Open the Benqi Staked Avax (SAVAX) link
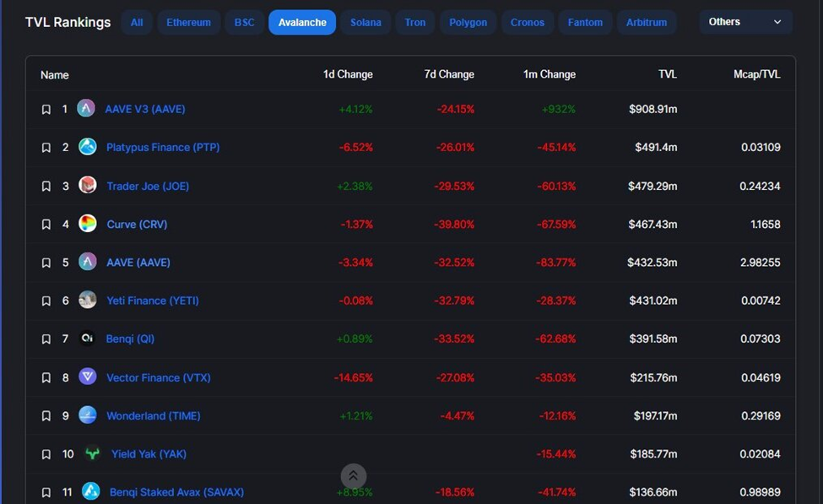This screenshot has width=823, height=504. [x=176, y=492]
